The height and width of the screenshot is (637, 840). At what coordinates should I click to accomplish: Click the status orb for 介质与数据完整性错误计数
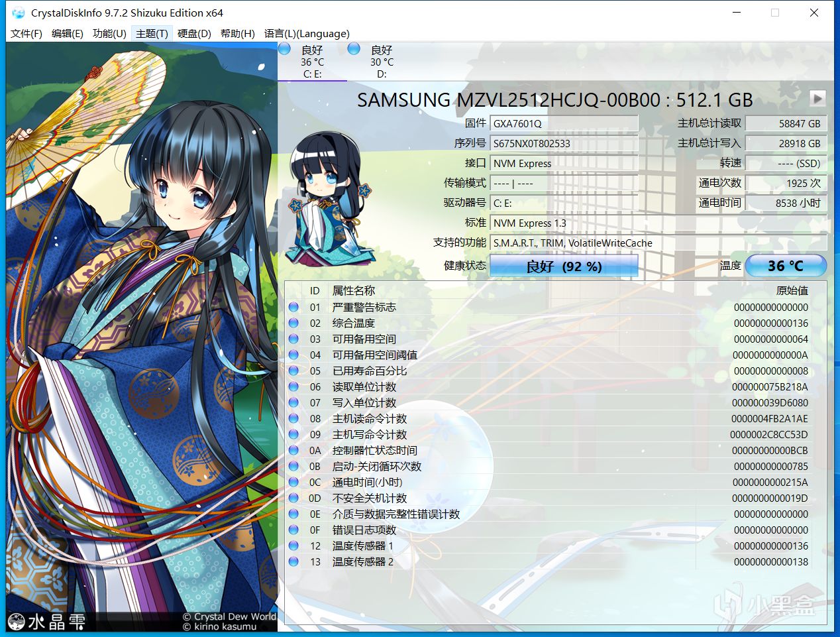tap(293, 514)
